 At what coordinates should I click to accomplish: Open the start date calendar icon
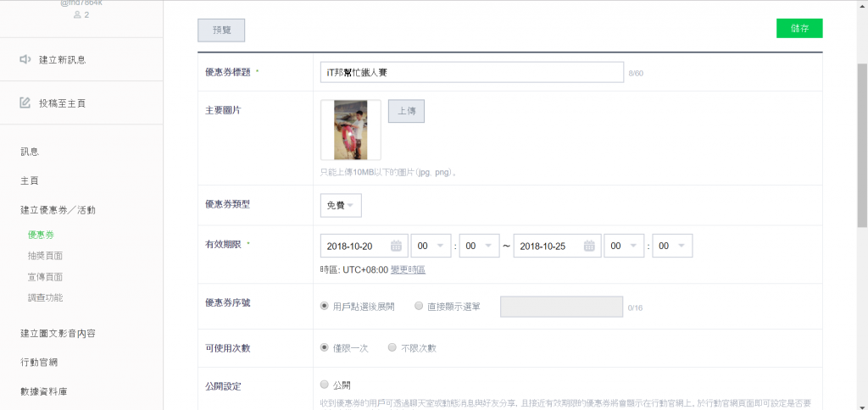[396, 246]
